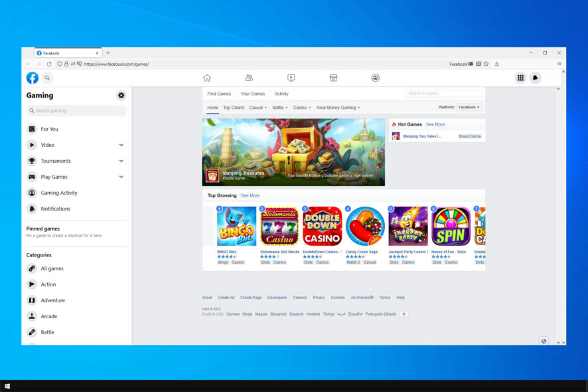The height and width of the screenshot is (392, 588).
Task: Open the Casual category dropdown
Action: tap(258, 108)
